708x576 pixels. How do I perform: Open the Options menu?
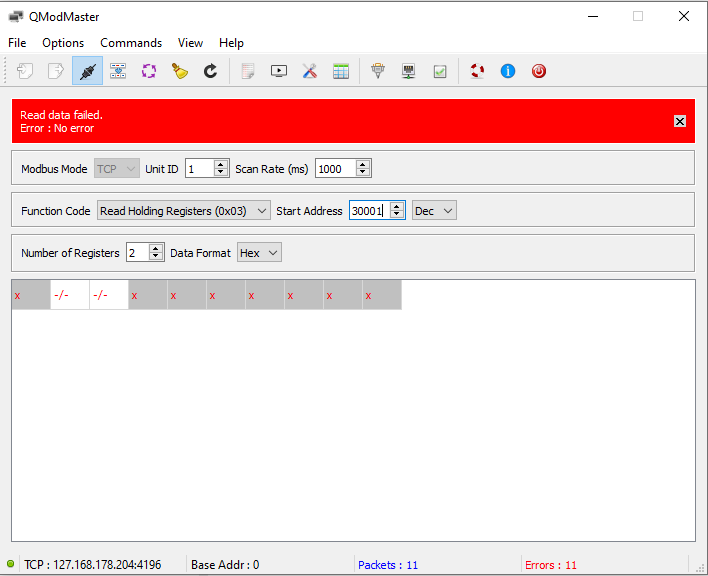[63, 43]
